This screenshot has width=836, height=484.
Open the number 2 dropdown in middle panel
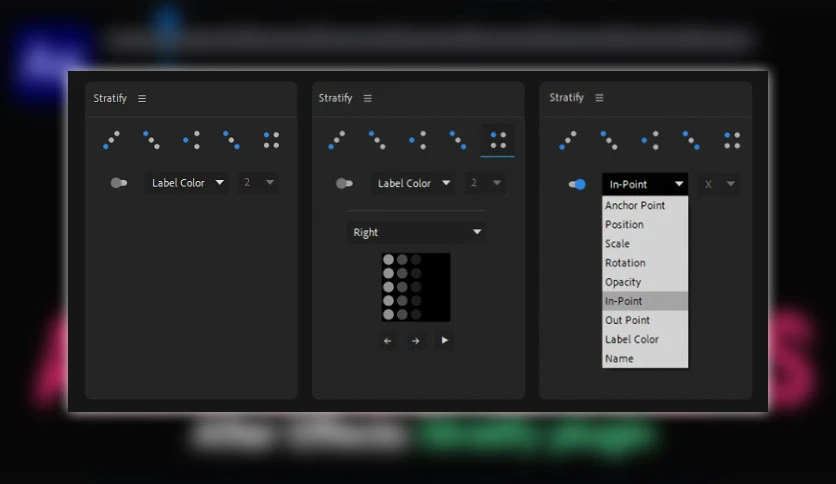coord(485,183)
